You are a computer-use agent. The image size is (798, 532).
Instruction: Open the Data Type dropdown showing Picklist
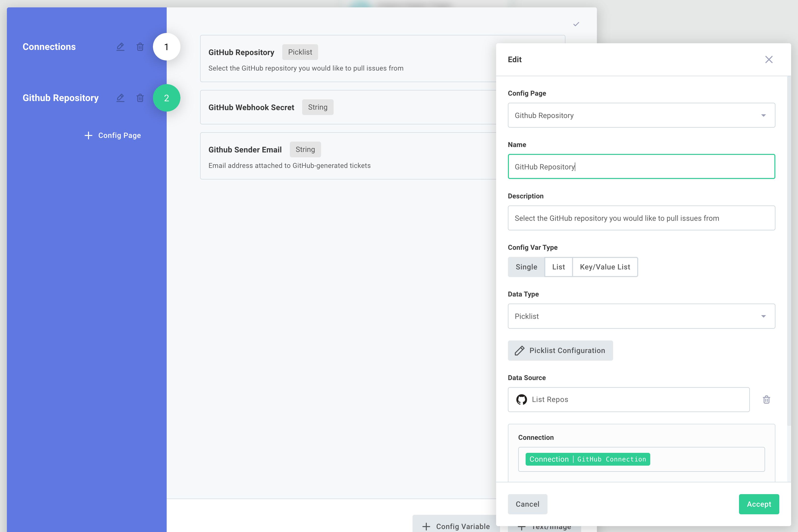coord(641,316)
